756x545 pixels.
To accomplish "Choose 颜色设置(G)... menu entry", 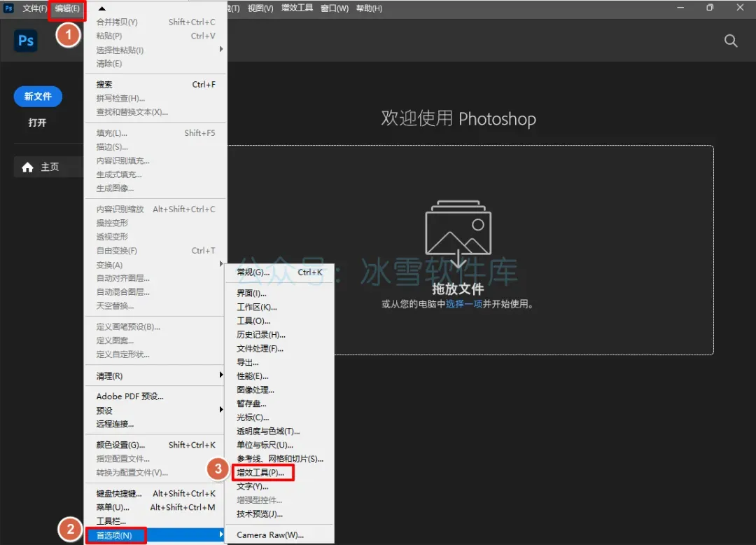I will point(155,445).
